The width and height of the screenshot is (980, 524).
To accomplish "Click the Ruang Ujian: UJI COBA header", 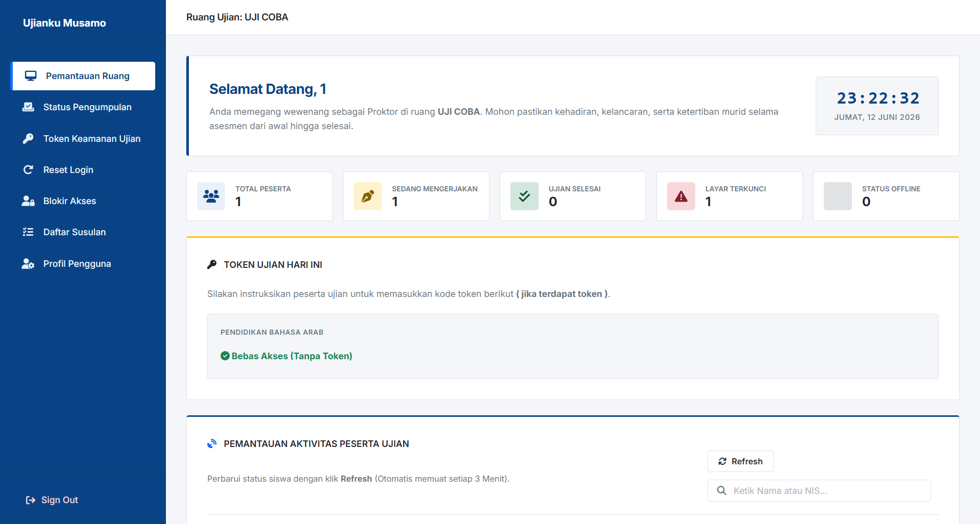I will [x=237, y=17].
